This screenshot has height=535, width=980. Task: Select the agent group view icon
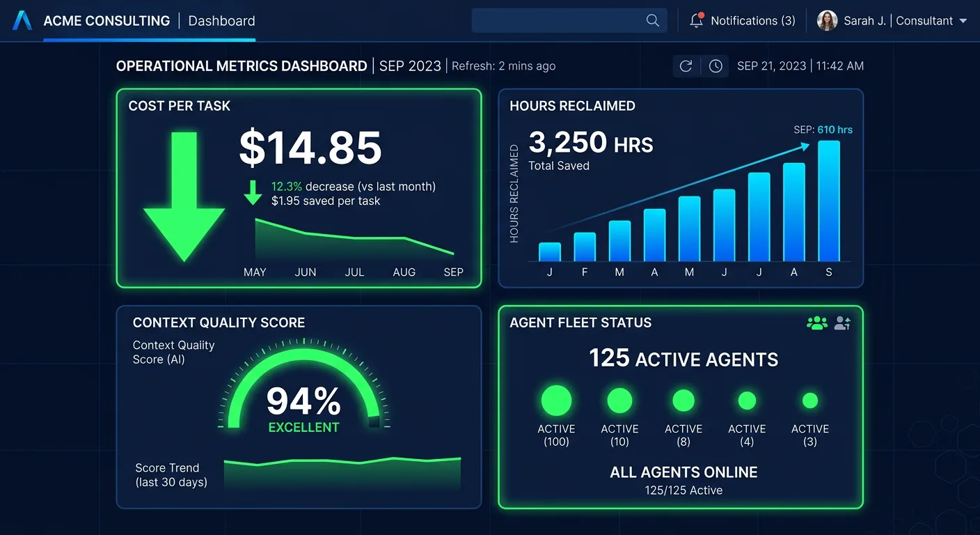[816, 322]
